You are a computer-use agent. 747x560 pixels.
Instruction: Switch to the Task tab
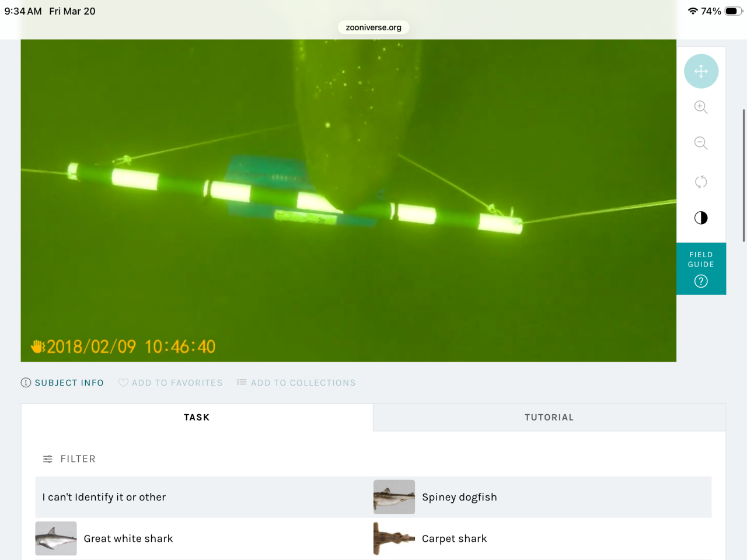click(x=197, y=417)
